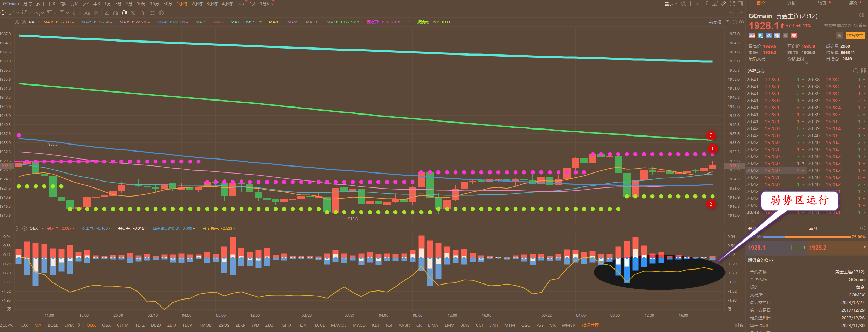Image resolution: width=868 pixels, height=332 pixels.
Task: Toggle 波浪底 marker visibility
Action: 434,22
